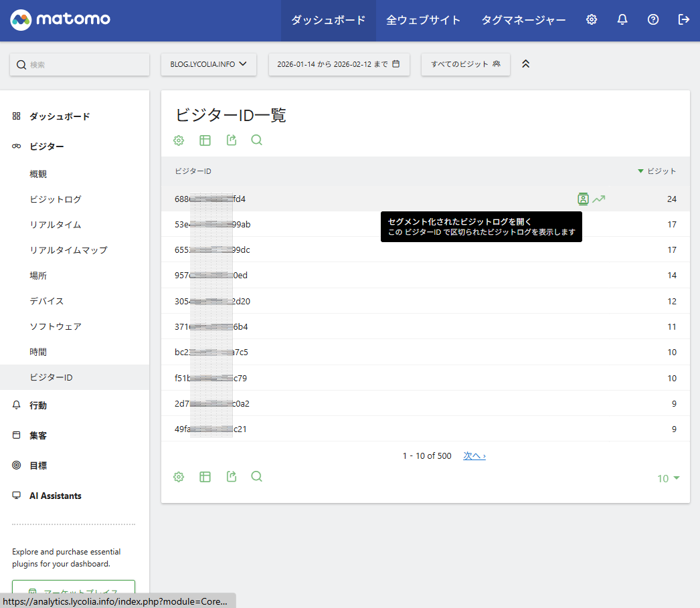Screen dimensions: 700x608
Task: Click the help question mark icon
Action: click(653, 20)
